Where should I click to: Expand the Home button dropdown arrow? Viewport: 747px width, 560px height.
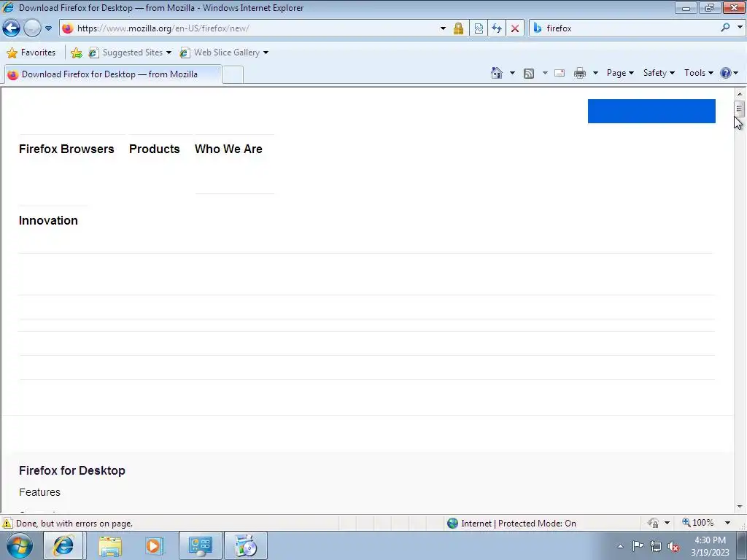pos(512,73)
